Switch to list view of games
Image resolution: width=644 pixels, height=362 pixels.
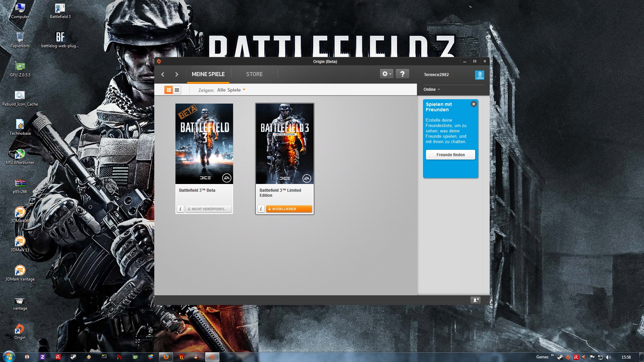click(x=177, y=90)
